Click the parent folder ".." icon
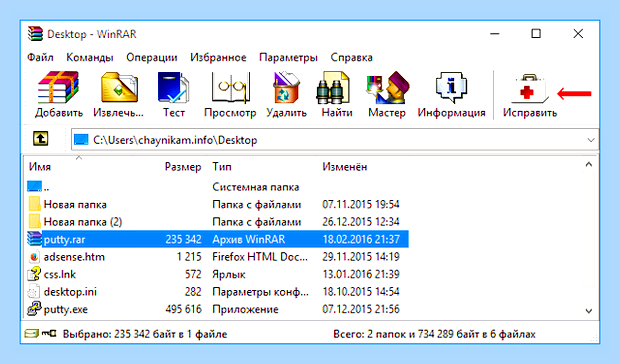 [x=34, y=186]
